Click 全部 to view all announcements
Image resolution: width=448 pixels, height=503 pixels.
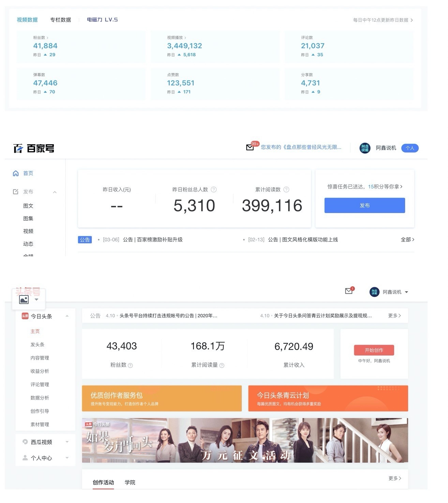pyautogui.click(x=407, y=240)
